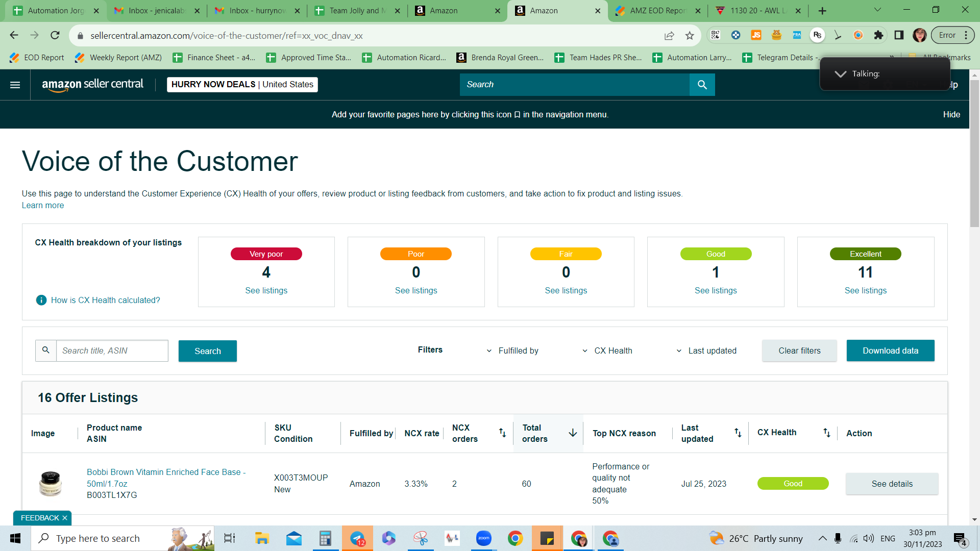Open the Mail app in taskbar
The image size is (980, 551).
point(293,538)
